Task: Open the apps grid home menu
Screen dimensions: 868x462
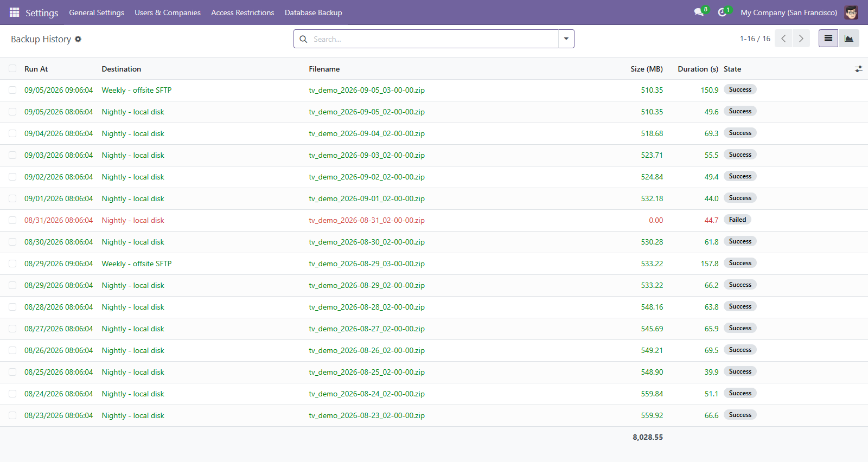Action: click(15, 12)
